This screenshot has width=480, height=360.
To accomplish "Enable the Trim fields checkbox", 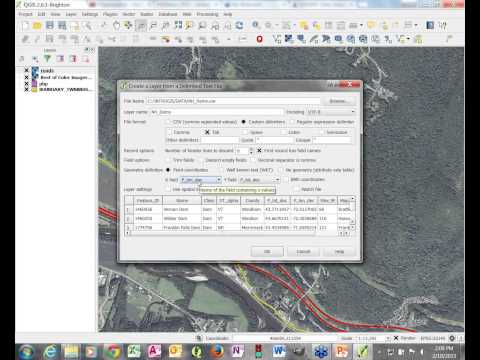I will [x=168, y=160].
